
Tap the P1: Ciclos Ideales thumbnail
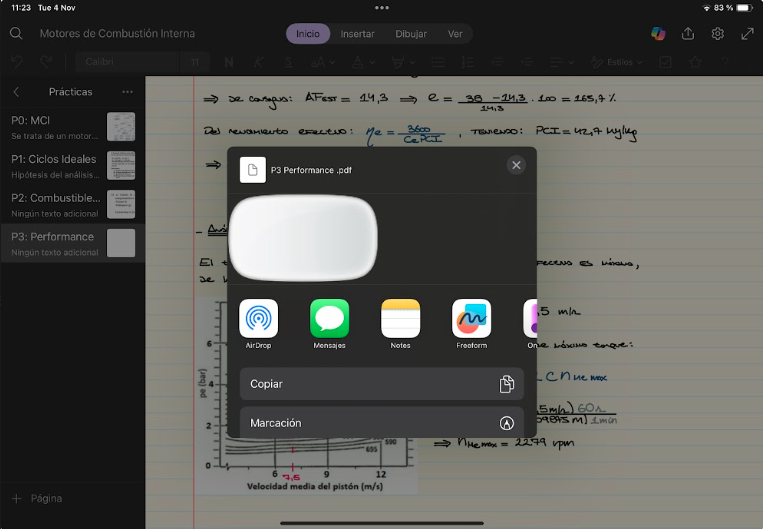[121, 165]
